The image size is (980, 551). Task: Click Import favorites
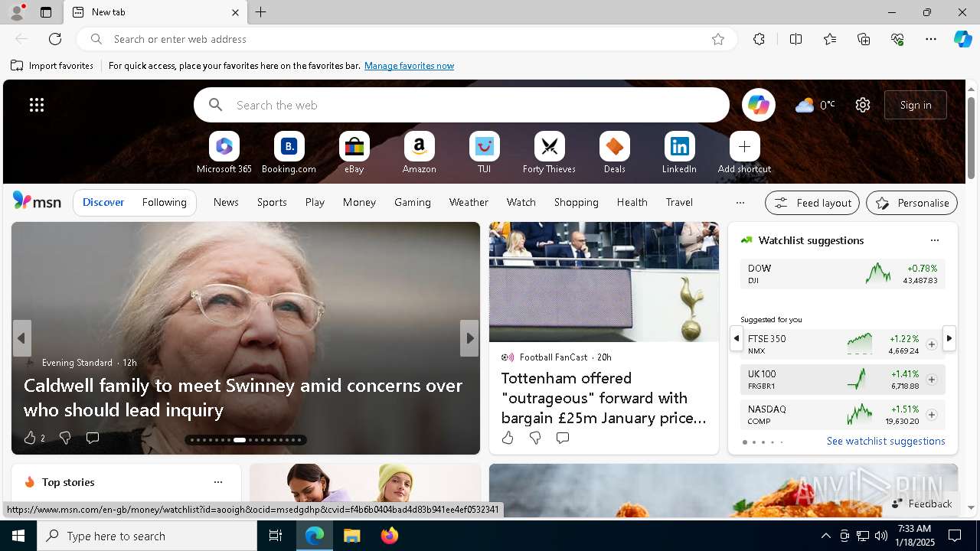(52, 66)
